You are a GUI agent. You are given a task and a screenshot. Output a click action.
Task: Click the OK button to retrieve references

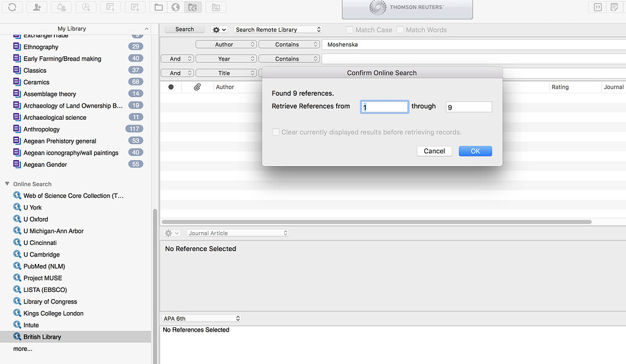tap(475, 151)
